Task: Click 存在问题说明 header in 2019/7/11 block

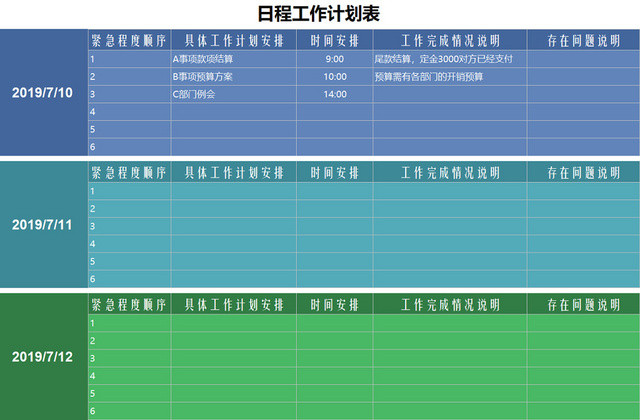Action: coord(583,172)
